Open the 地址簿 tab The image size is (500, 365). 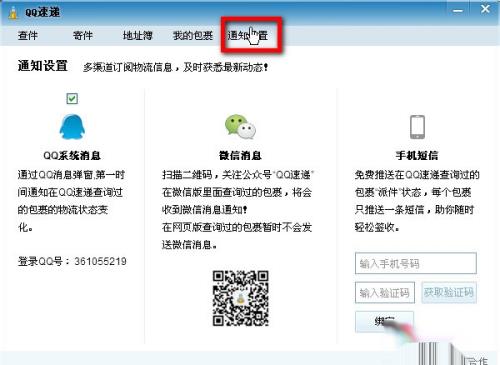(x=137, y=35)
